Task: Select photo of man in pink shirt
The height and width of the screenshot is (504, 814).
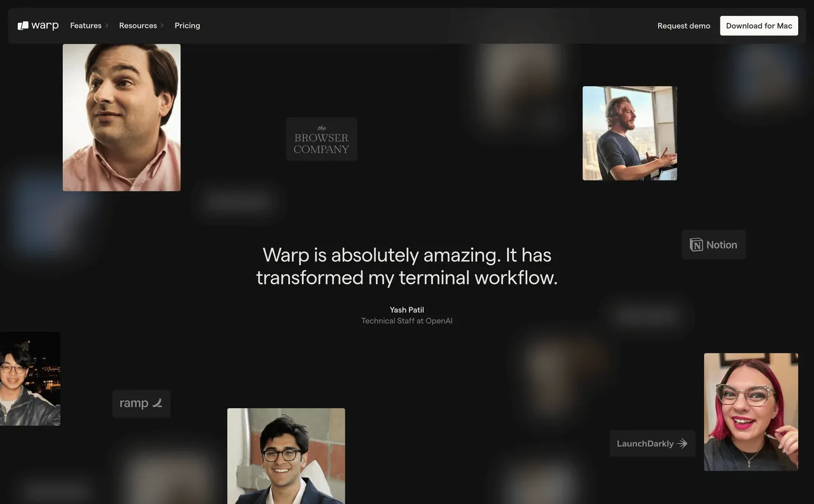Action: pyautogui.click(x=121, y=118)
